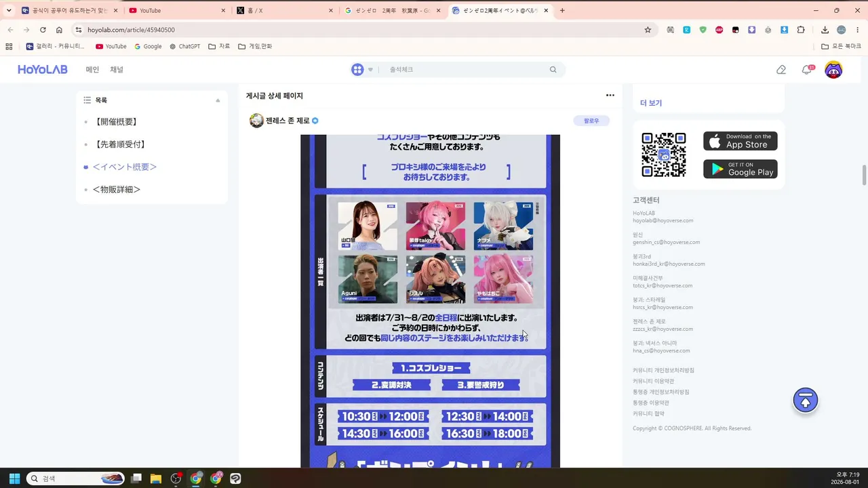Viewport: 868px width, 488px height.
Task: Click the address bar URL
Action: tap(131, 30)
